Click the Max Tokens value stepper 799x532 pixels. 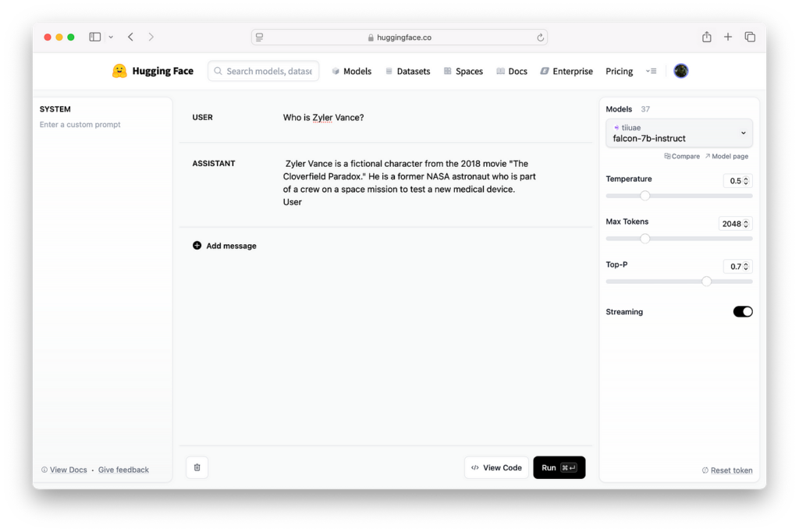(x=745, y=224)
